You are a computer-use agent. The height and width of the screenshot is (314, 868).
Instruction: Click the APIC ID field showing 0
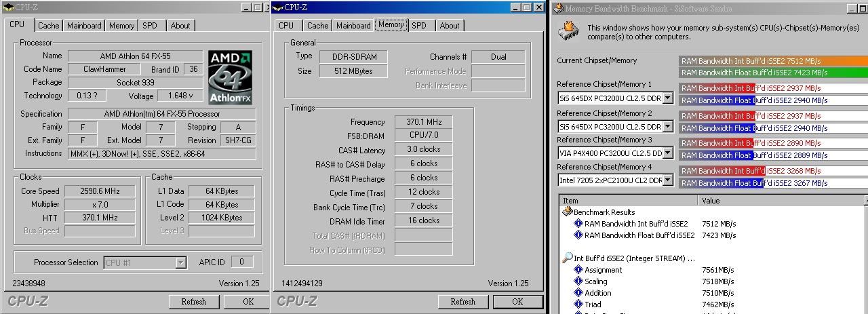pyautogui.click(x=241, y=262)
